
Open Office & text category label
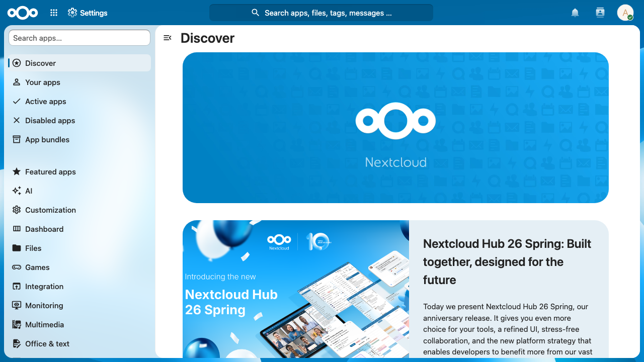tap(47, 344)
